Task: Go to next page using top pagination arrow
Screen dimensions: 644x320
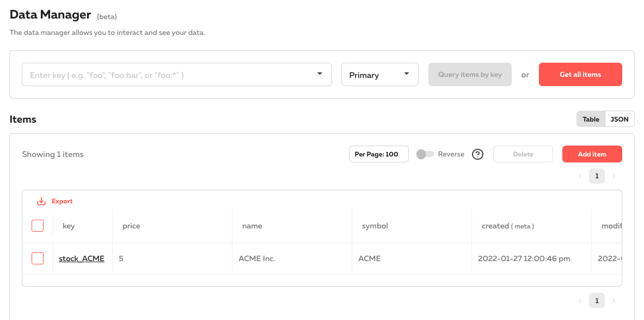Action: 614,176
